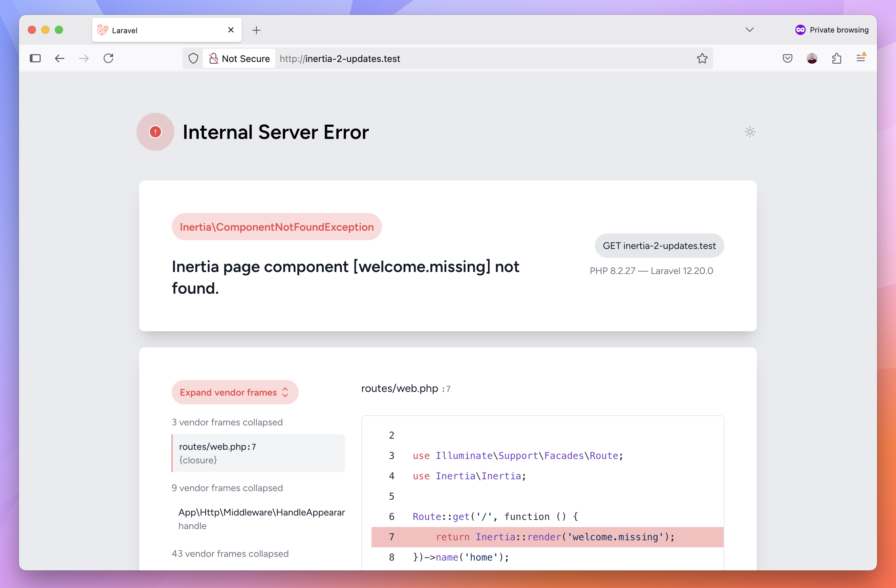Close the Laravel tab
This screenshot has height=588, width=896.
tap(231, 30)
